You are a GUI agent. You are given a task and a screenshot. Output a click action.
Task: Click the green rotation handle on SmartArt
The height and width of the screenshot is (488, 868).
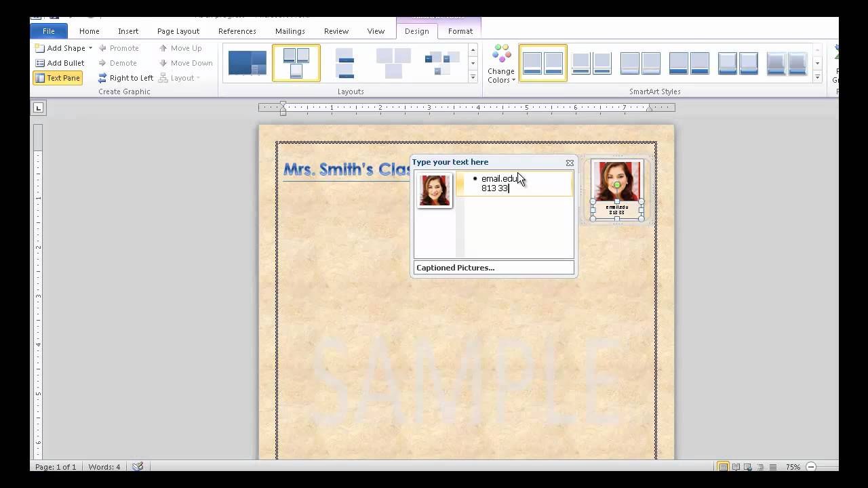click(617, 185)
